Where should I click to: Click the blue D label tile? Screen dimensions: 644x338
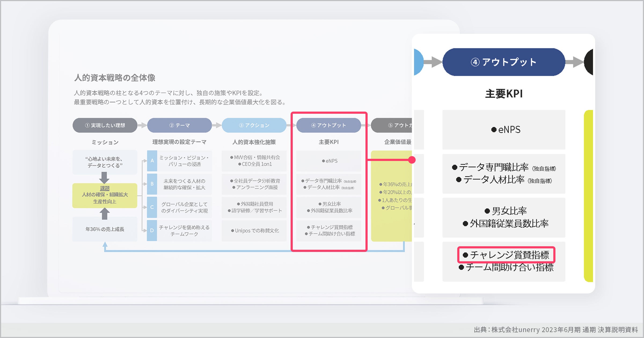point(152,230)
